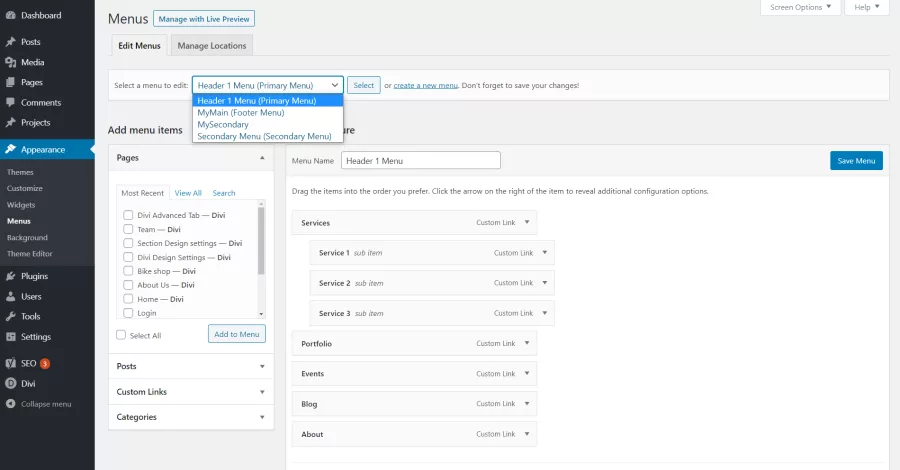Screen dimensions: 900x470
Task: Click the Add to Menu button
Action: (x=236, y=334)
